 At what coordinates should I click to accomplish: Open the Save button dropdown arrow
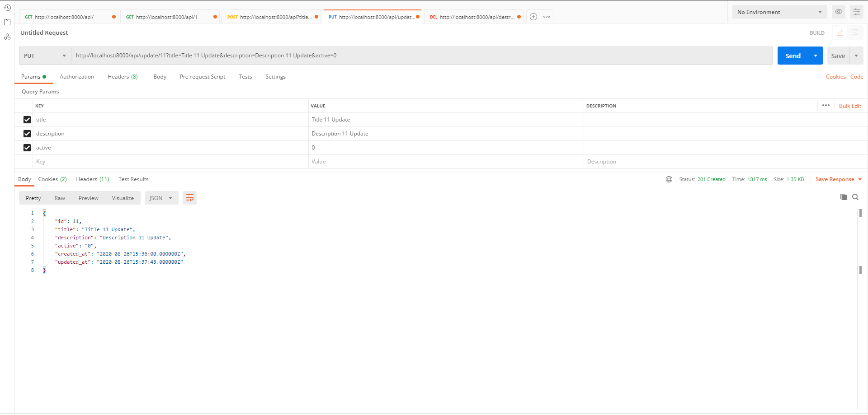click(856, 56)
